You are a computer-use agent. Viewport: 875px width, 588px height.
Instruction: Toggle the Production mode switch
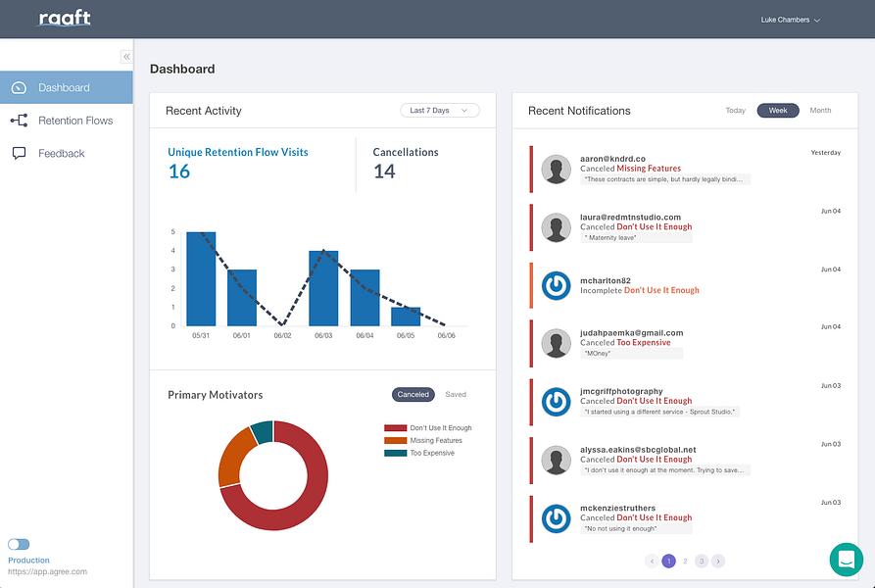(19, 544)
